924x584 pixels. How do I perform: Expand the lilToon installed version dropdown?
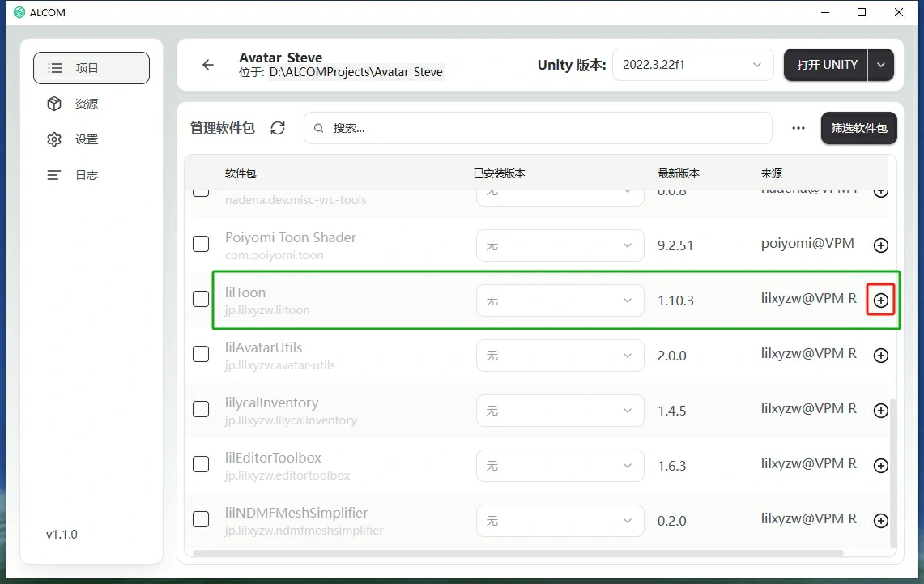[x=560, y=301]
